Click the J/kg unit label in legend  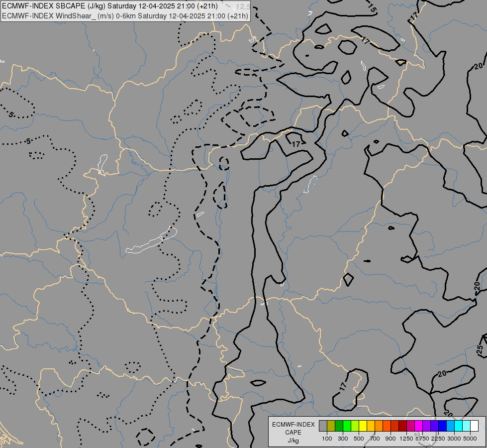click(293, 441)
